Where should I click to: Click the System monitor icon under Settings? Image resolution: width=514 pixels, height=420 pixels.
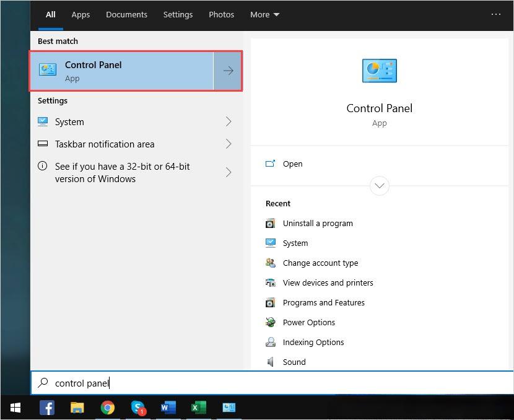coord(43,121)
